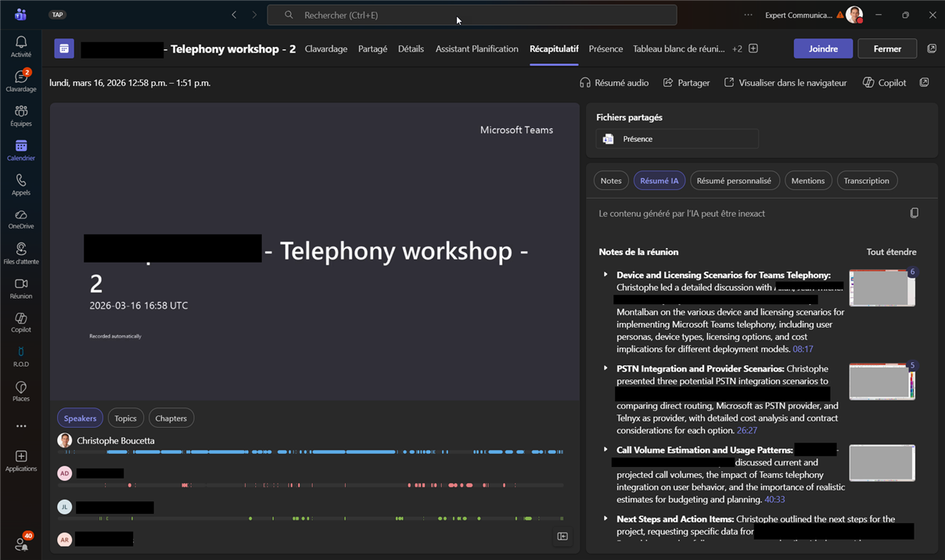This screenshot has height=560, width=945.
Task: Expand Call Volume Estimation note
Action: click(605, 450)
